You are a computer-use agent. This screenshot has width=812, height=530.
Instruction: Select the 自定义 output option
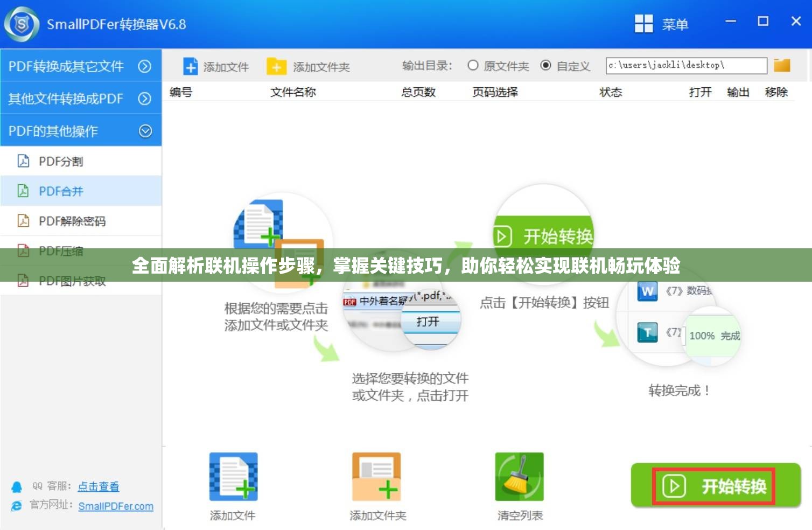[x=547, y=65]
